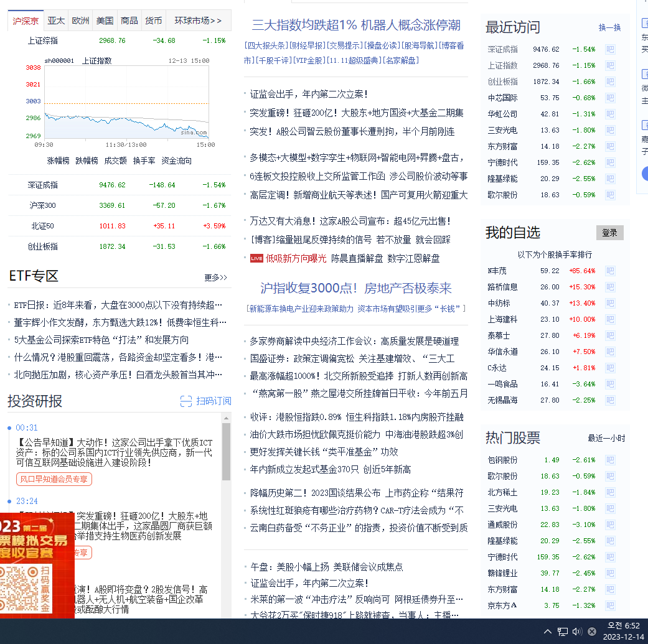Open 收评：港股恒指跌0.89% article
648x644 pixels.
tap(357, 418)
